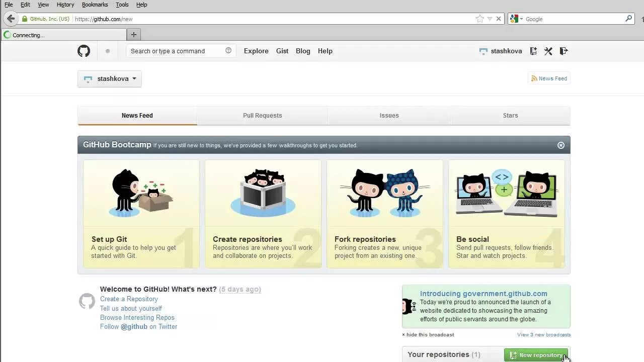Open search engine selector dropdown
This screenshot has width=644, height=362.
pos(521,19)
